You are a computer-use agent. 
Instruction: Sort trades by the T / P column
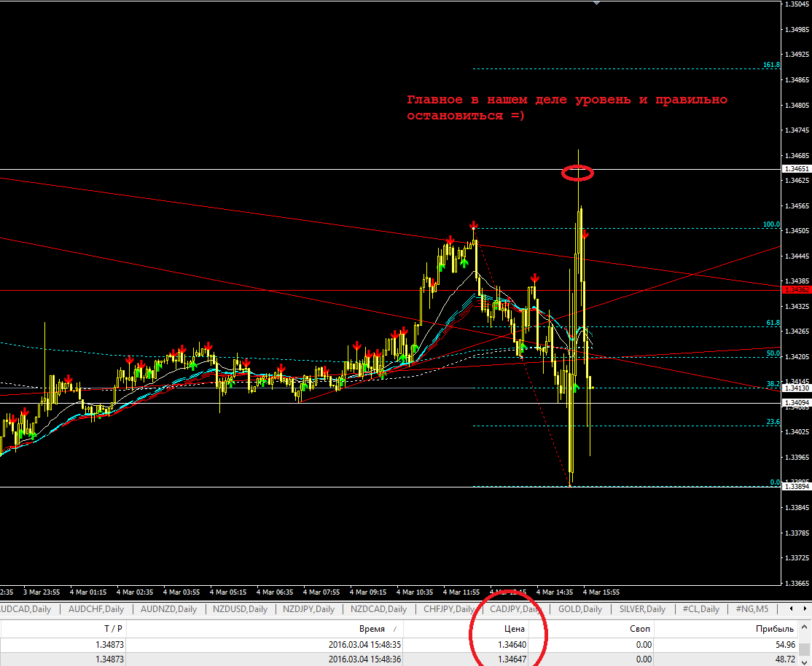coord(114,629)
